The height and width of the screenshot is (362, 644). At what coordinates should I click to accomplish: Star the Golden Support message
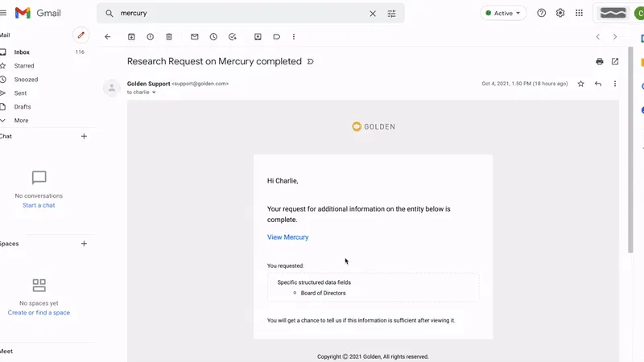tap(580, 84)
